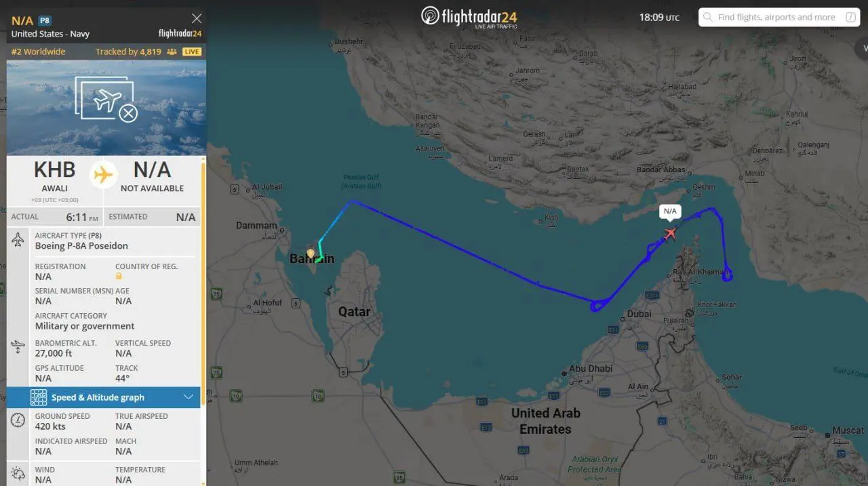Click the tracked-by users icon next to 4,819
The height and width of the screenshot is (486, 868).
[x=172, y=52]
